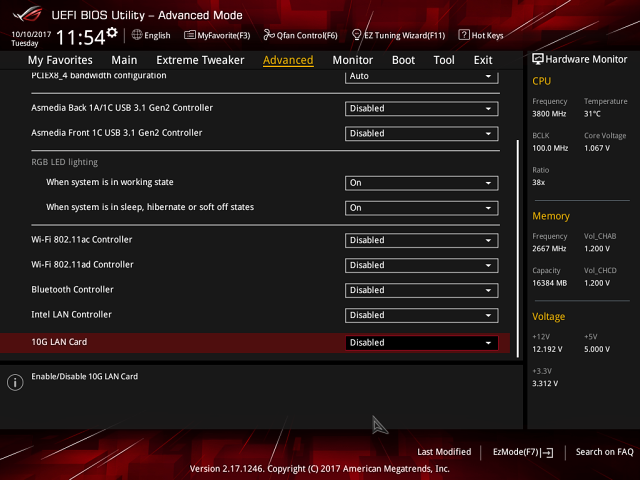Select 'When system is in working state' row
Screen dimensions: 640x480
click(x=110, y=182)
